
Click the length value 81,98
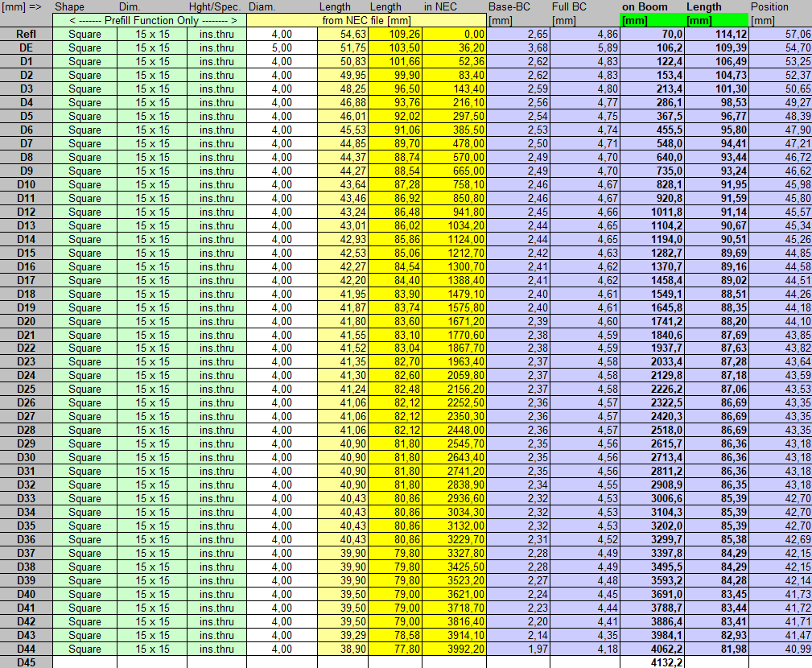coord(717,649)
